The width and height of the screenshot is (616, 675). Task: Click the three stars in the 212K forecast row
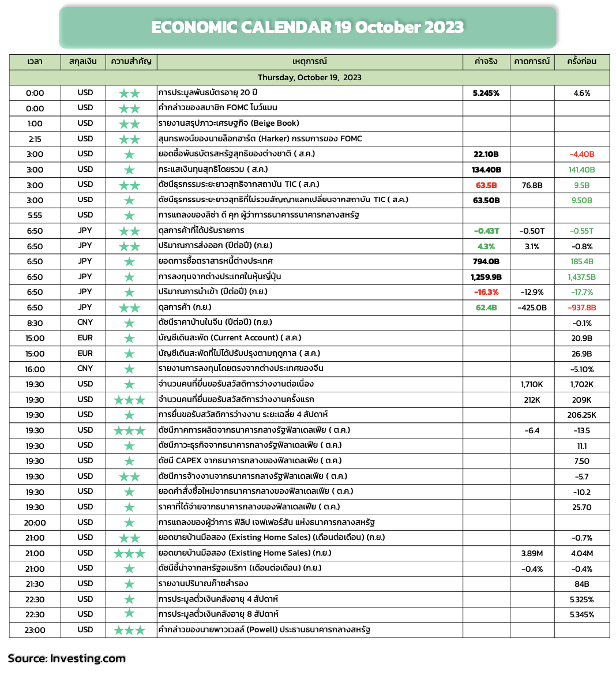coord(129,400)
